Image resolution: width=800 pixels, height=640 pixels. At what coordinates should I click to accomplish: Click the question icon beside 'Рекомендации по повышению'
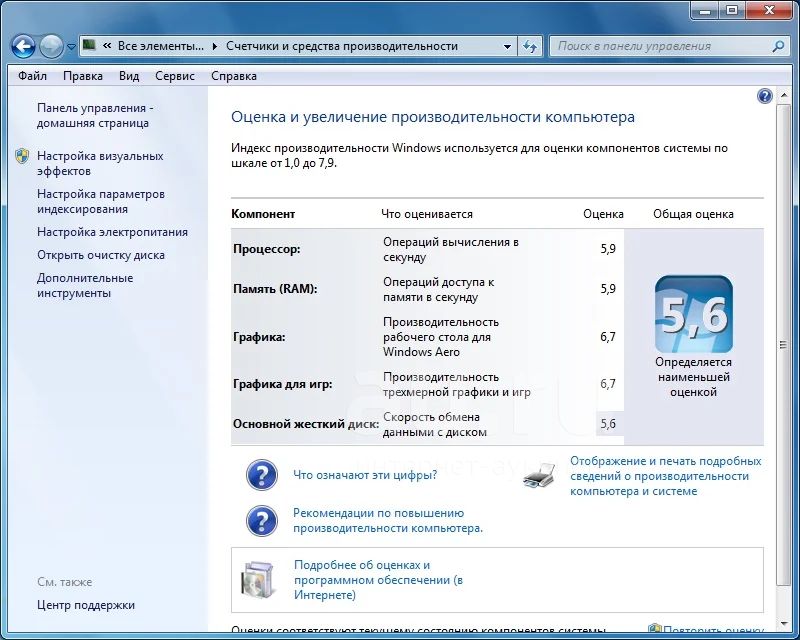(x=262, y=521)
